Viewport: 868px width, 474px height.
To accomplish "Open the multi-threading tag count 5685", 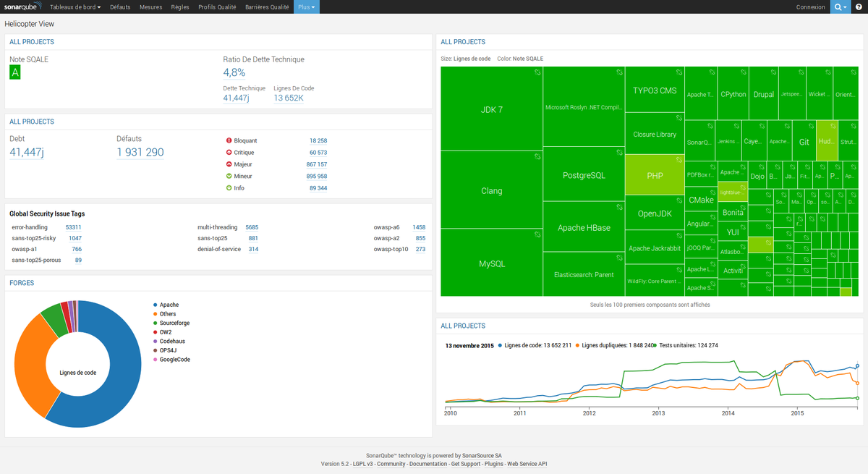I will tap(252, 227).
